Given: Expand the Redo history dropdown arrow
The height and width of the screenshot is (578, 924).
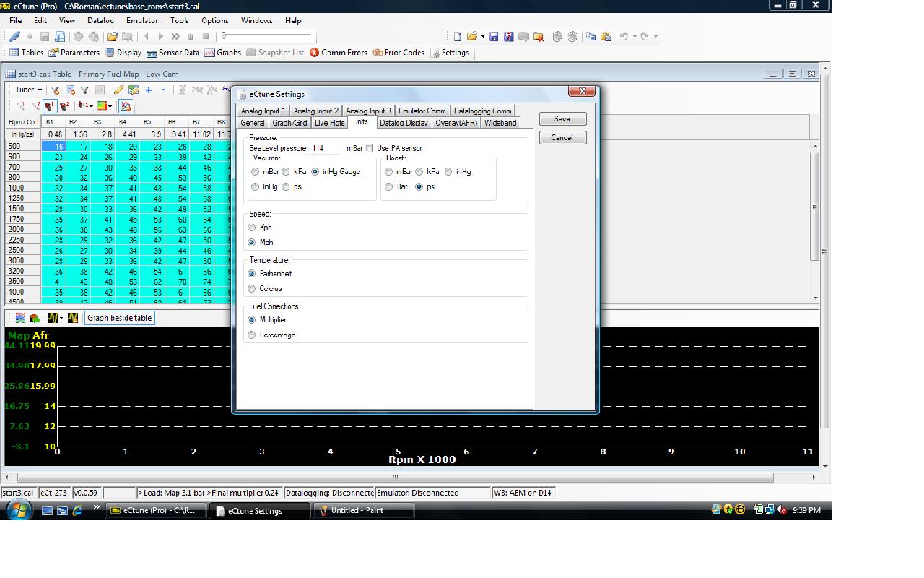Looking at the screenshot, I should point(655,36).
